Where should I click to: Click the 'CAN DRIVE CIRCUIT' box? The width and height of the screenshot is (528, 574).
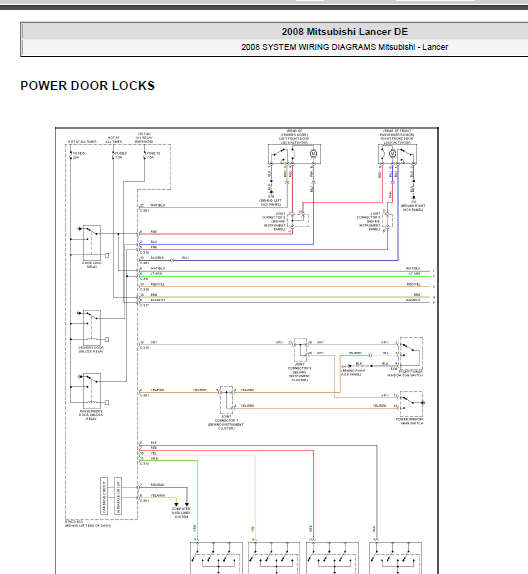pos(104,496)
